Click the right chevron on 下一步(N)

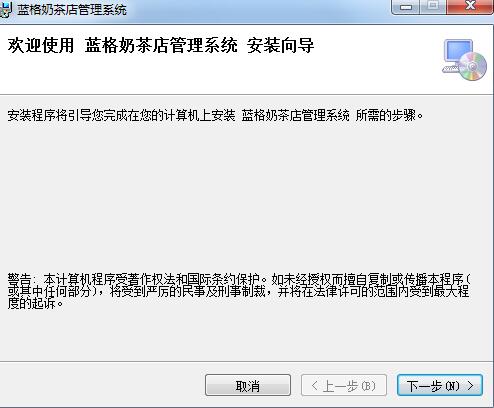pos(470,386)
